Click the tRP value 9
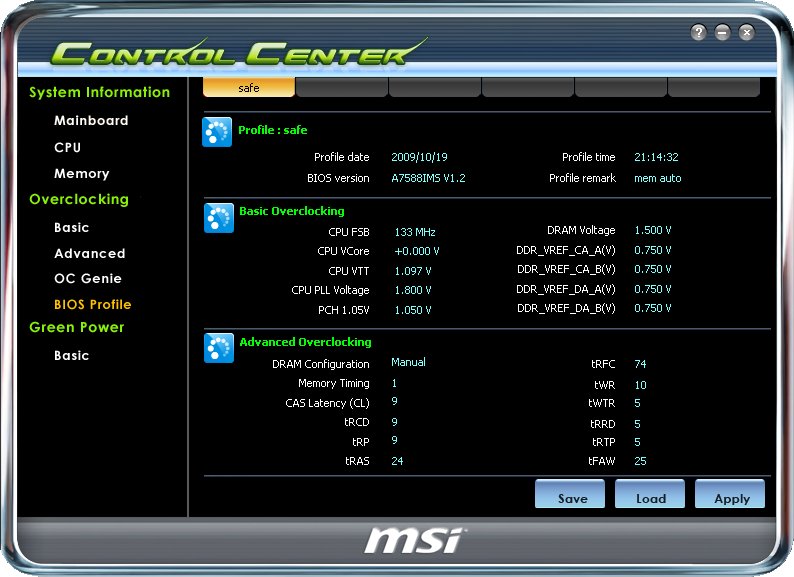Viewport: 794px width, 577px height. point(394,440)
